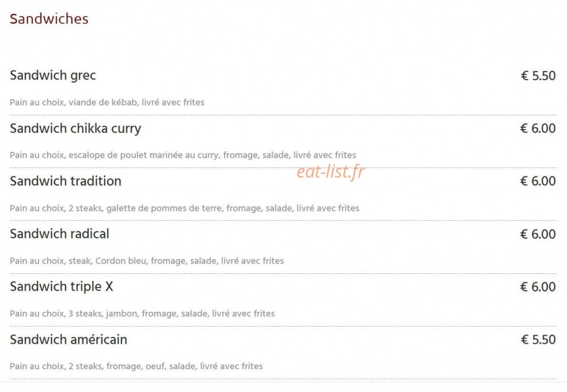
Task: Click the Sandwich tradition € 6.00 price
Action: (x=538, y=181)
